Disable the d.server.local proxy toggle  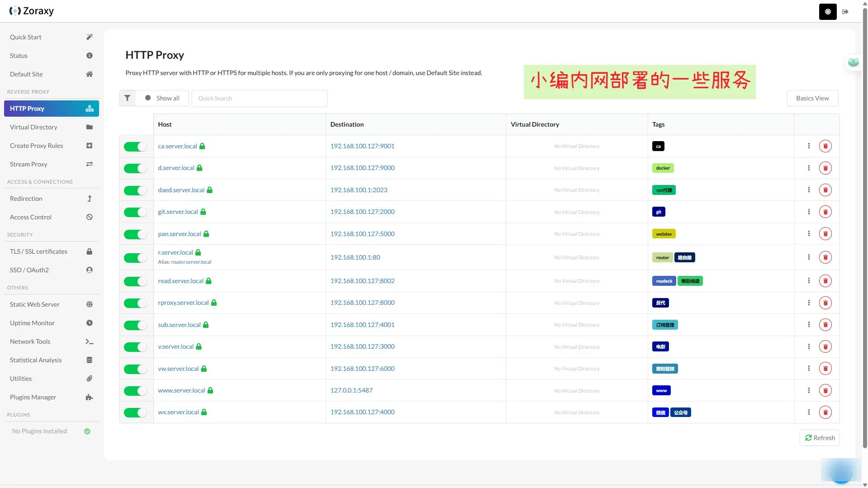click(x=135, y=168)
